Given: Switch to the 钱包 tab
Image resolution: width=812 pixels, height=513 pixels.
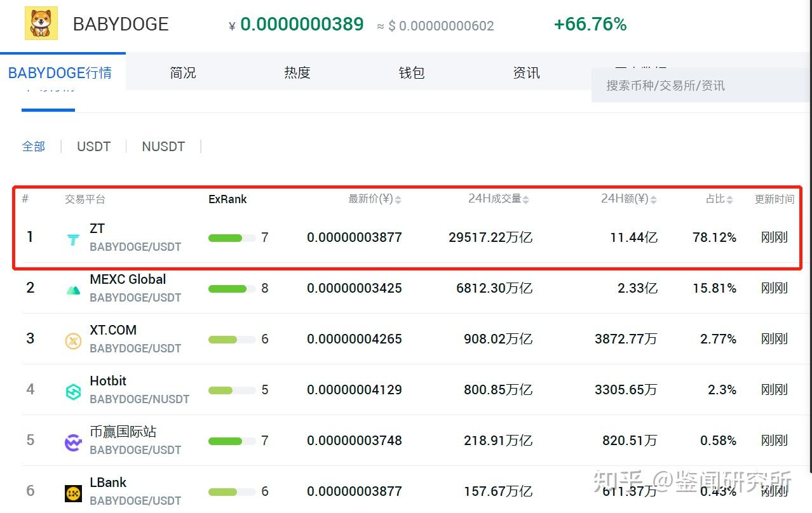Looking at the screenshot, I should click(412, 72).
